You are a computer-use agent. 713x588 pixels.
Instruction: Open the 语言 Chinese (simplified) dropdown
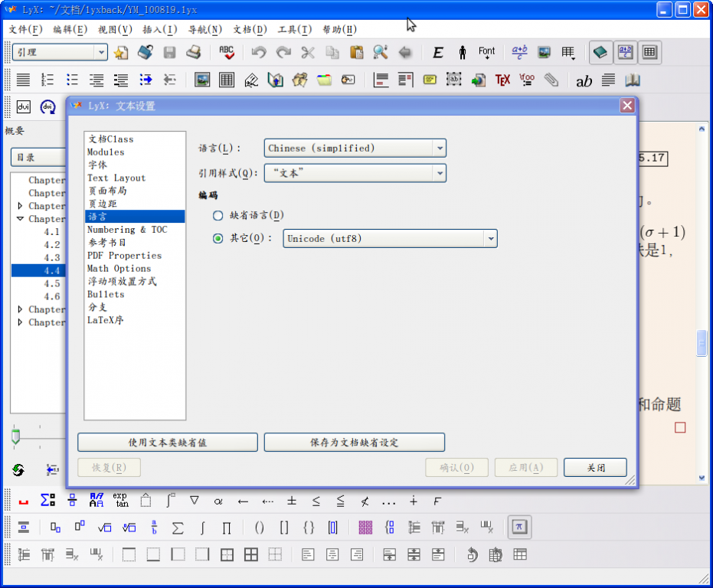pyautogui.click(x=355, y=148)
